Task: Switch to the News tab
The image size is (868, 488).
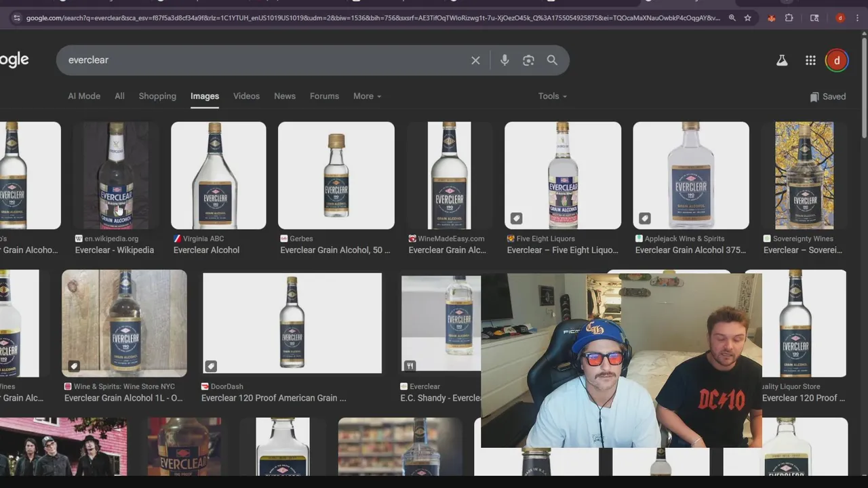Action: point(285,96)
